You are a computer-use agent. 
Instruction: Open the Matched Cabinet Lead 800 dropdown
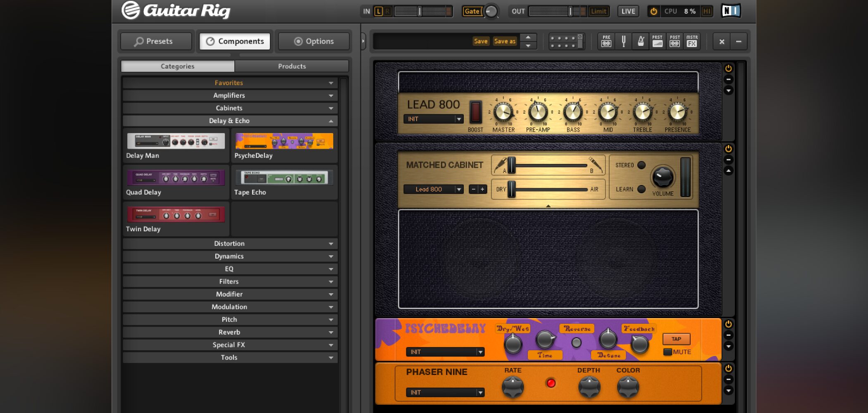pyautogui.click(x=433, y=189)
